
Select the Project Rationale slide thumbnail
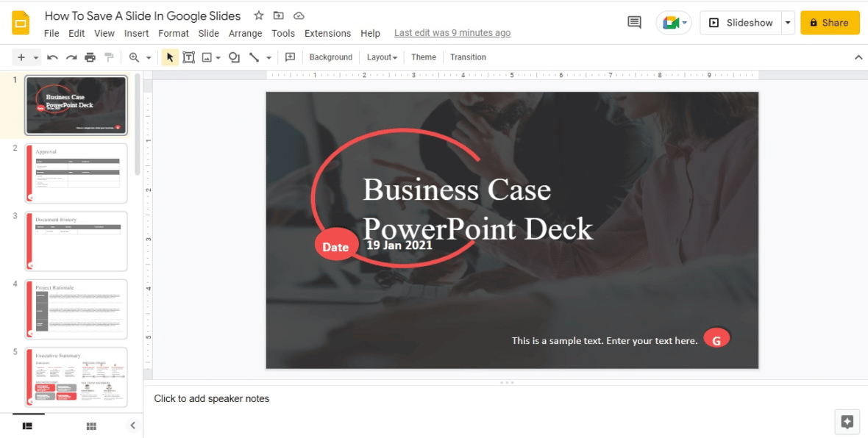pyautogui.click(x=77, y=309)
